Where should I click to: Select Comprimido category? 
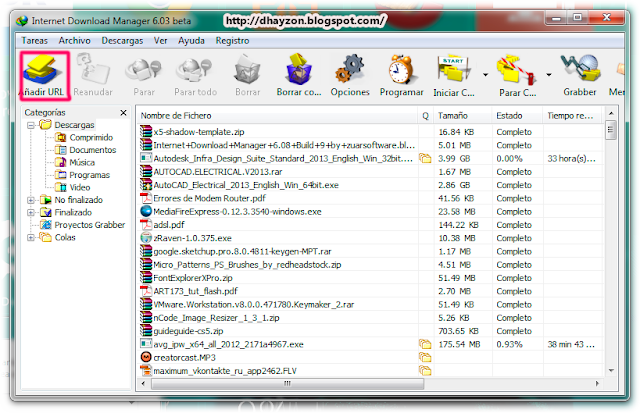click(x=91, y=138)
